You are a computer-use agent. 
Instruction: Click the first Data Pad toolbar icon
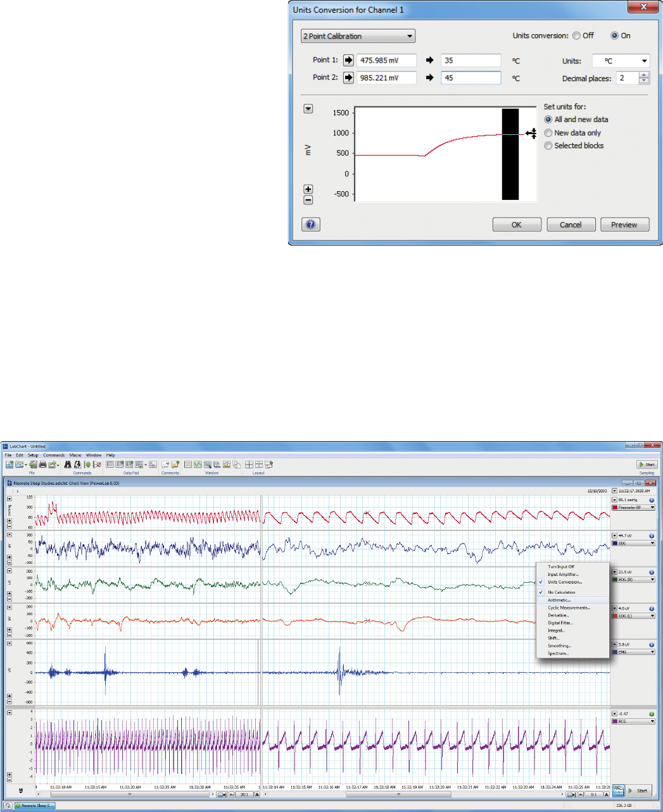coord(110,465)
